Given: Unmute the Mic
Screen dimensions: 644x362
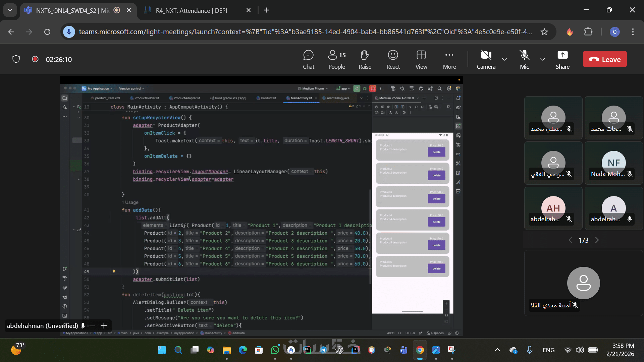Looking at the screenshot, I should coord(524,59).
